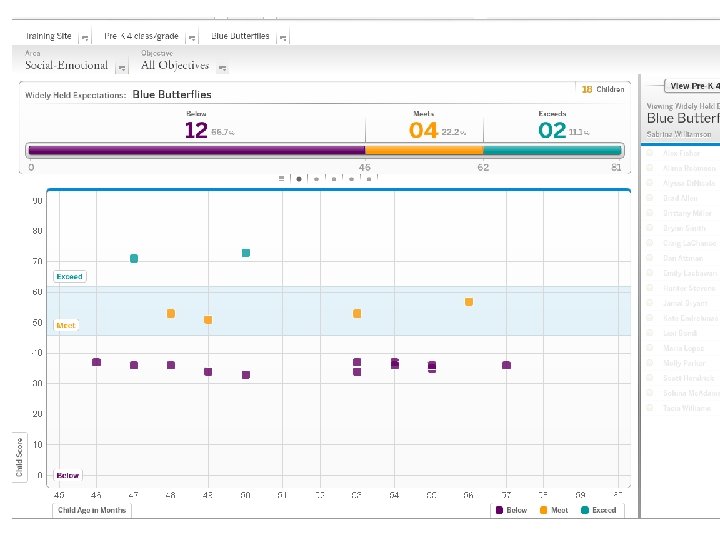Select the teal Exceed point at age 50
The image size is (720, 540).
246,253
